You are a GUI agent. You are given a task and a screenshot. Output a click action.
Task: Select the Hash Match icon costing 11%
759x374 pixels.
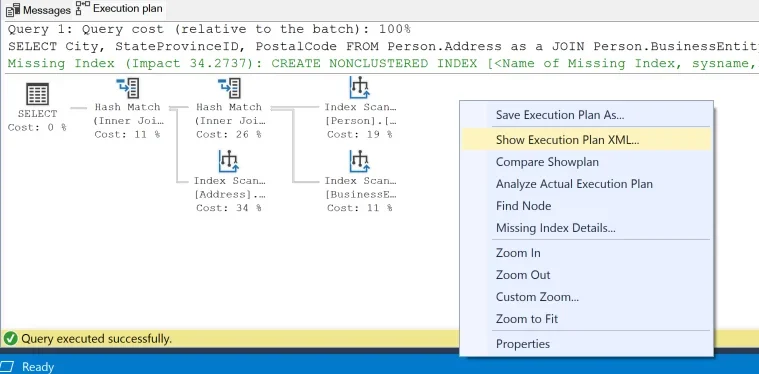pyautogui.click(x=127, y=88)
